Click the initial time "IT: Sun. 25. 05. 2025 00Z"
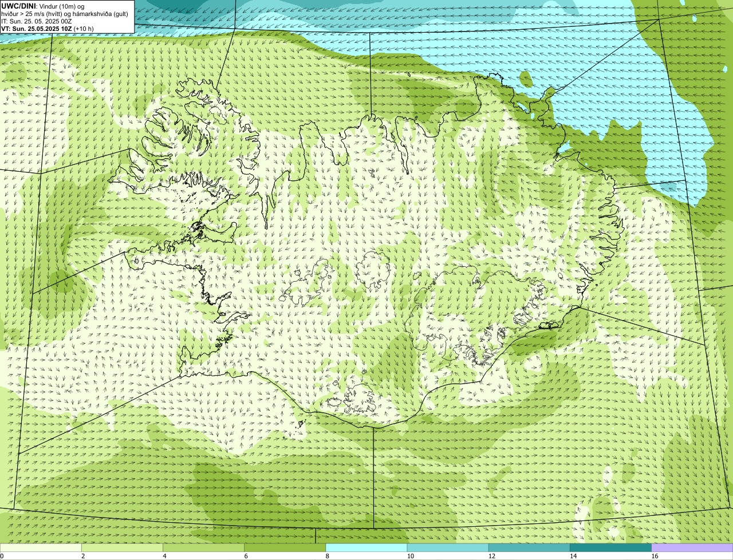 pos(36,21)
